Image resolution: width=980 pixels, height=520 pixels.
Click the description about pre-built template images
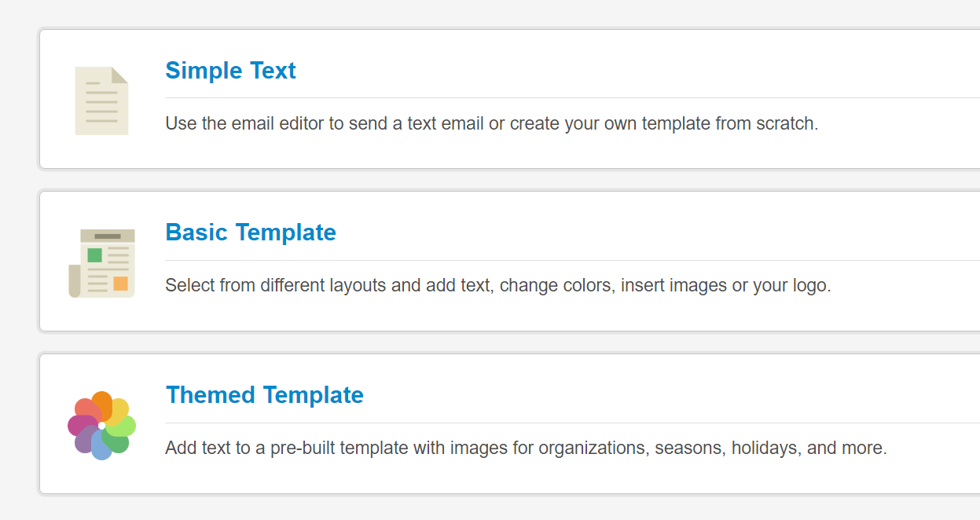pyautogui.click(x=526, y=449)
